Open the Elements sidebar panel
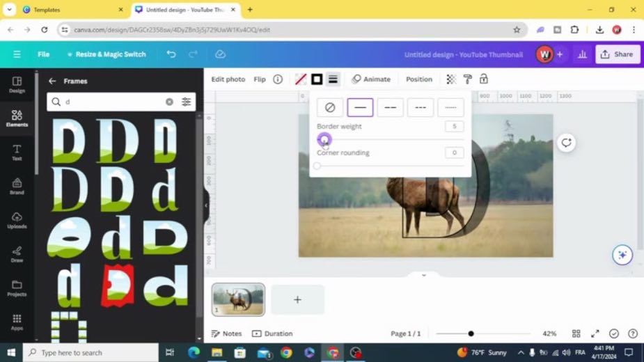644x362 pixels. [17, 118]
